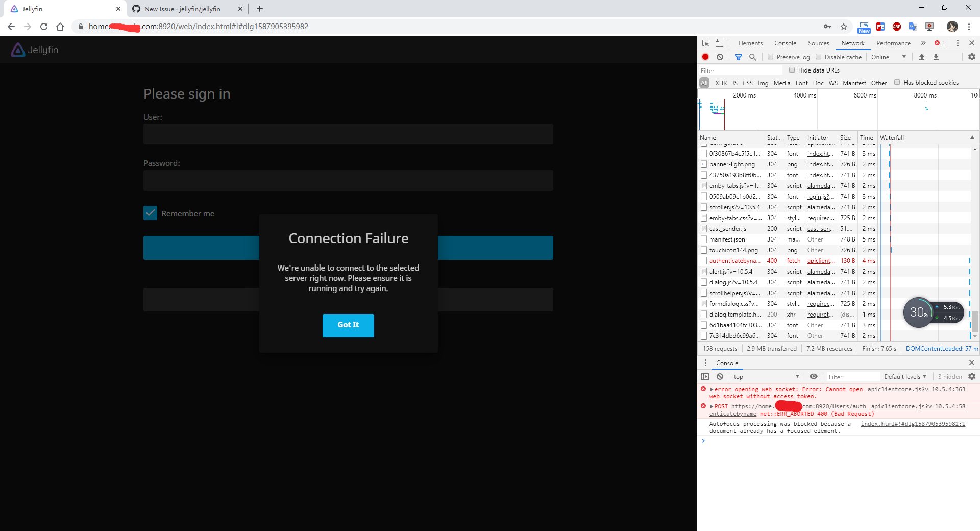980x531 pixels.
Task: Dismiss Connection Failure with Got It button
Action: click(348, 325)
